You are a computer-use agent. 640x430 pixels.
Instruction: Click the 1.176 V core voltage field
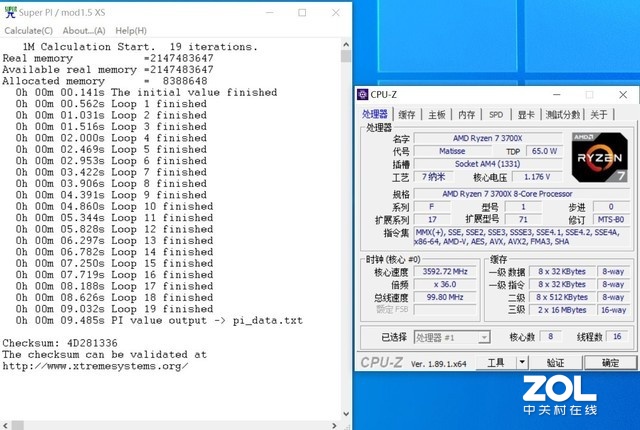click(x=537, y=177)
